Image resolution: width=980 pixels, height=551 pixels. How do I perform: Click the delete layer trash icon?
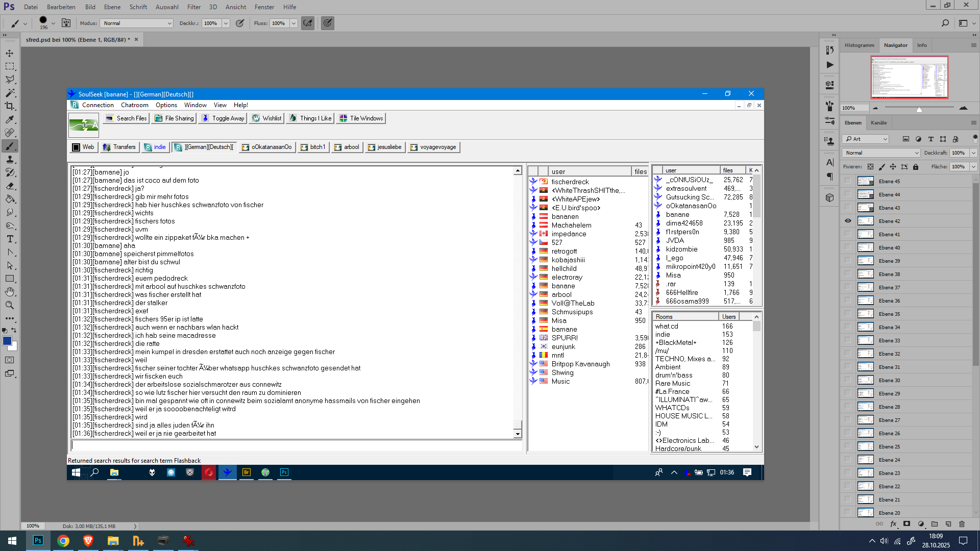click(962, 524)
